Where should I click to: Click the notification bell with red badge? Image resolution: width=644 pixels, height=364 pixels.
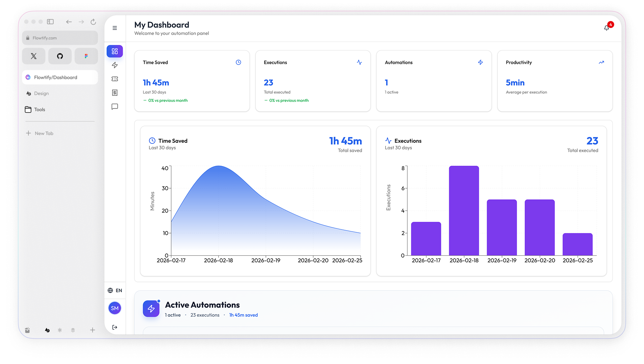[606, 27]
